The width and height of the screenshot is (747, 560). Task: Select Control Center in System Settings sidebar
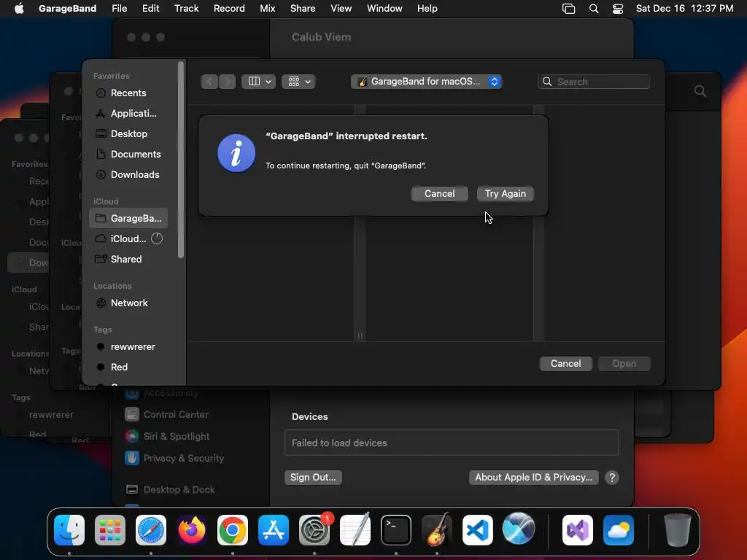tap(168, 415)
